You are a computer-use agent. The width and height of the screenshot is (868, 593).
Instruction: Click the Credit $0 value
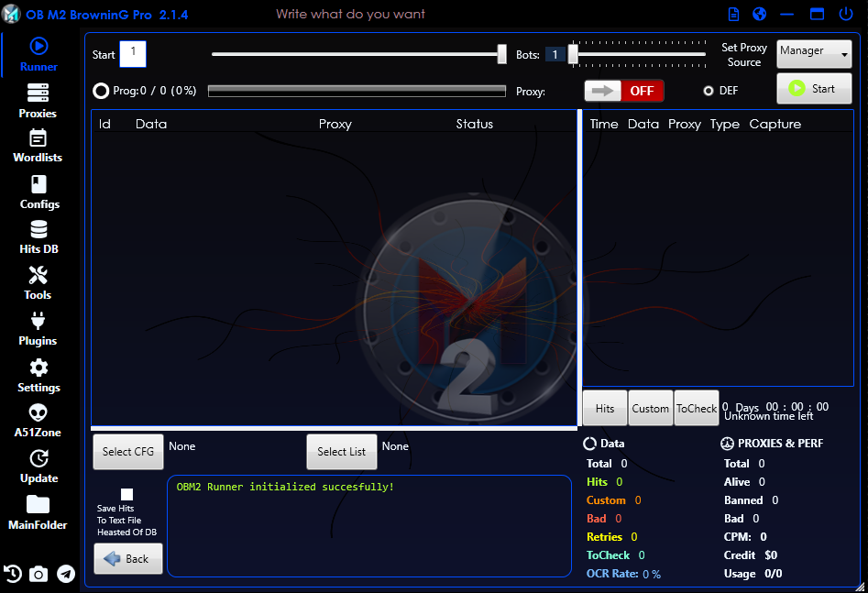click(771, 555)
